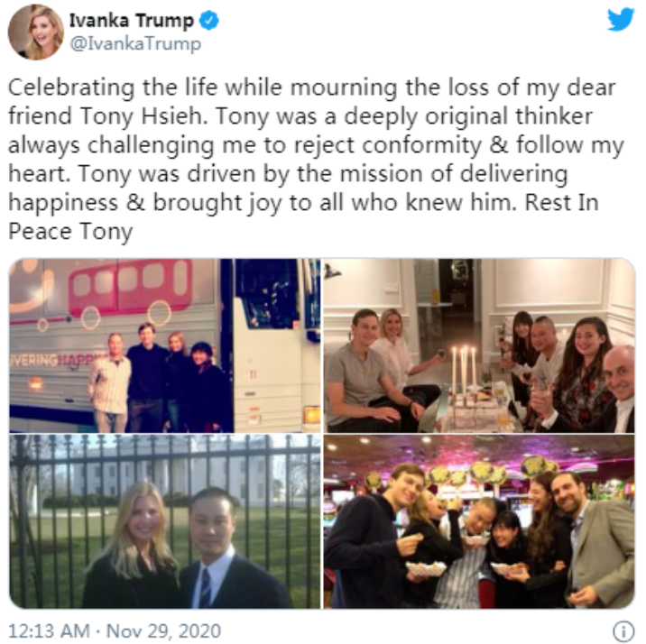Open the info icon beside the timestamp

tap(623, 630)
